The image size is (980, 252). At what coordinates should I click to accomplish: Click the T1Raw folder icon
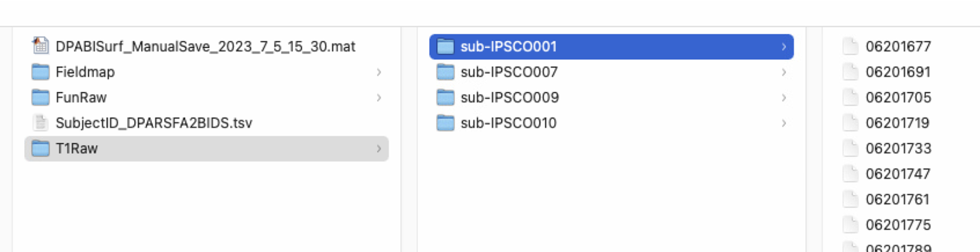pos(41,148)
